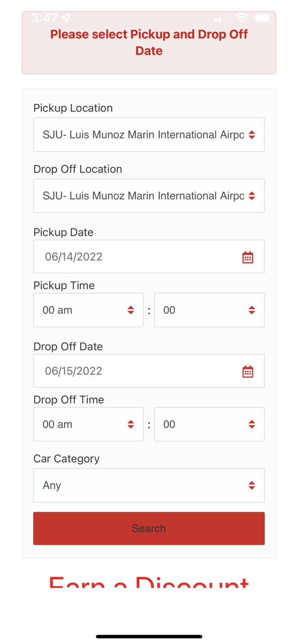Open the Pickup Time minutes selector
Viewport: 298px width, 644px height.
tap(209, 310)
